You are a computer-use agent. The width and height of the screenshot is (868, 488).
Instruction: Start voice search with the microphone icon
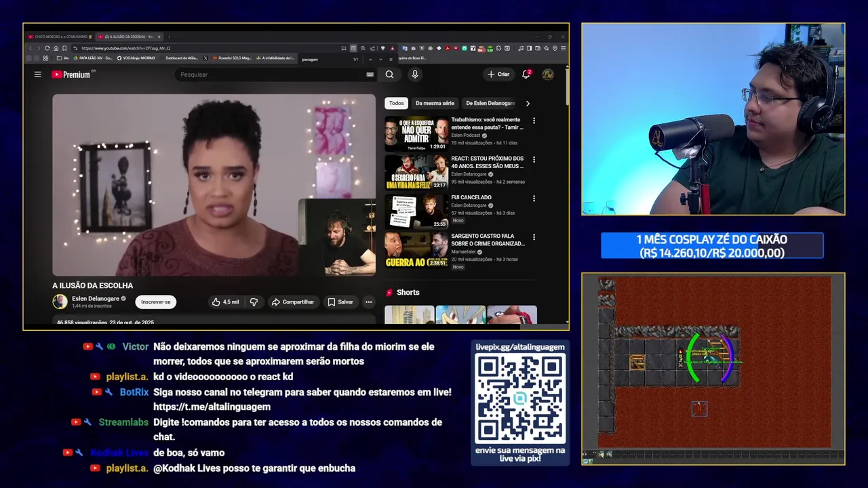[415, 75]
